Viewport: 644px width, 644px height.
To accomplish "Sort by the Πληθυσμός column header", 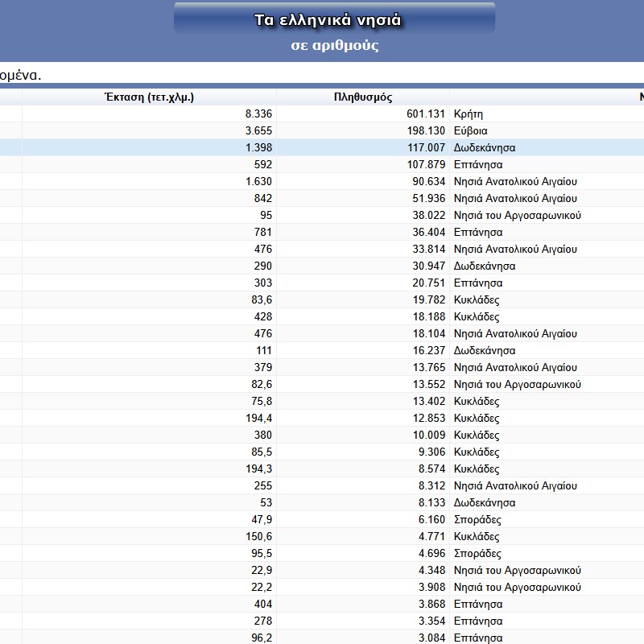I will coord(363,97).
